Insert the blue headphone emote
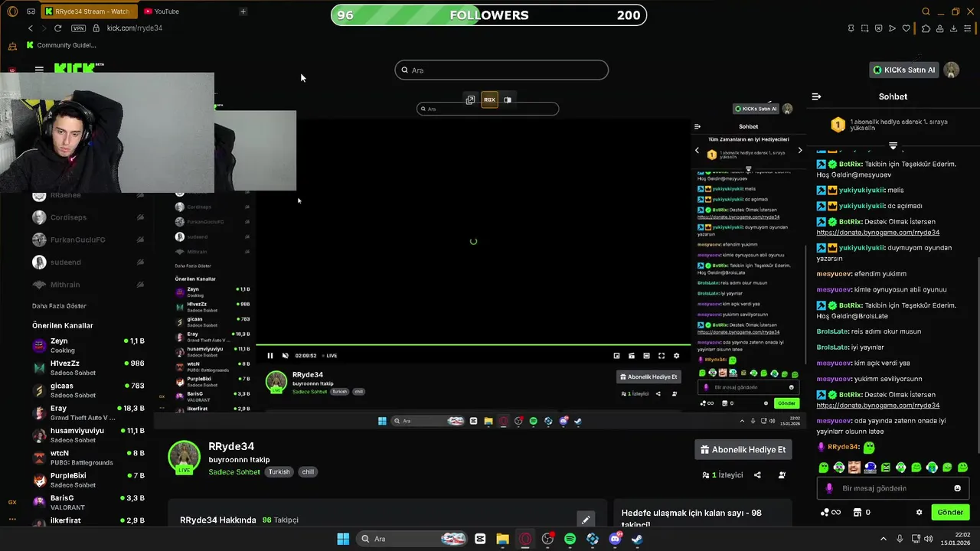This screenshot has height=551, width=980. (x=870, y=467)
